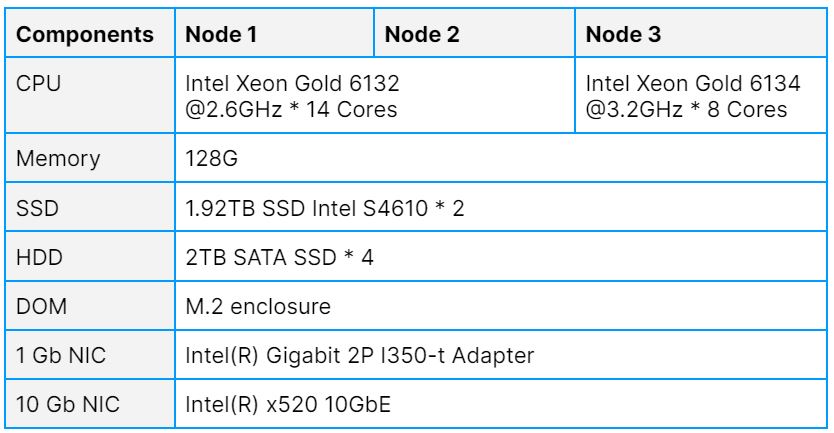Select the HDD row label

38,257
